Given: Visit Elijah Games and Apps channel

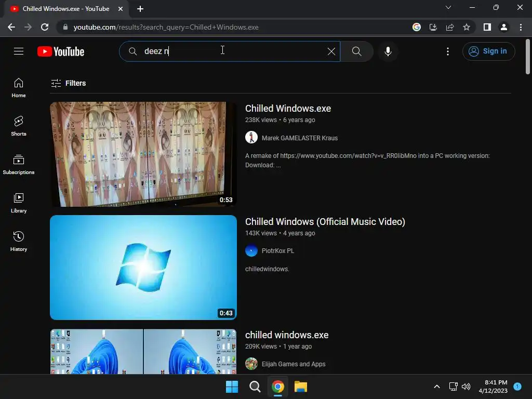Looking at the screenshot, I should (x=294, y=364).
